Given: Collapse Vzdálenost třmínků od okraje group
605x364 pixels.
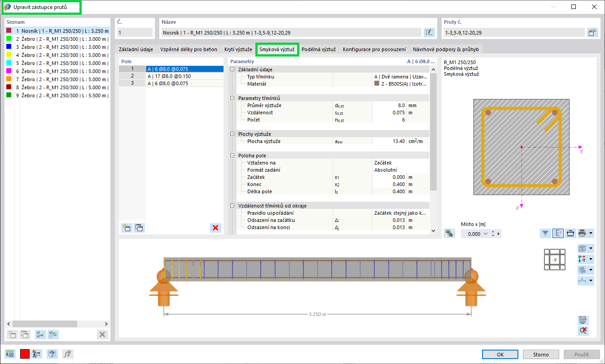Looking at the screenshot, I should pos(232,206).
